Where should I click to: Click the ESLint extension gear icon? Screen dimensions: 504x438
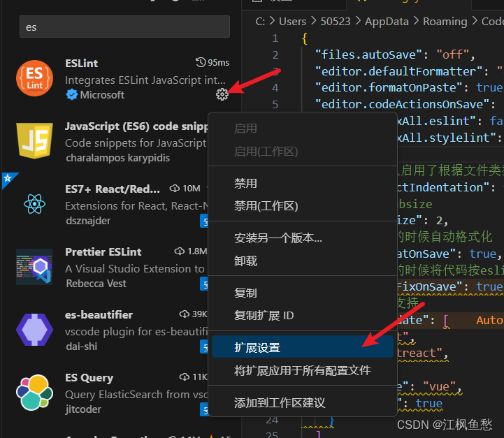[x=222, y=94]
